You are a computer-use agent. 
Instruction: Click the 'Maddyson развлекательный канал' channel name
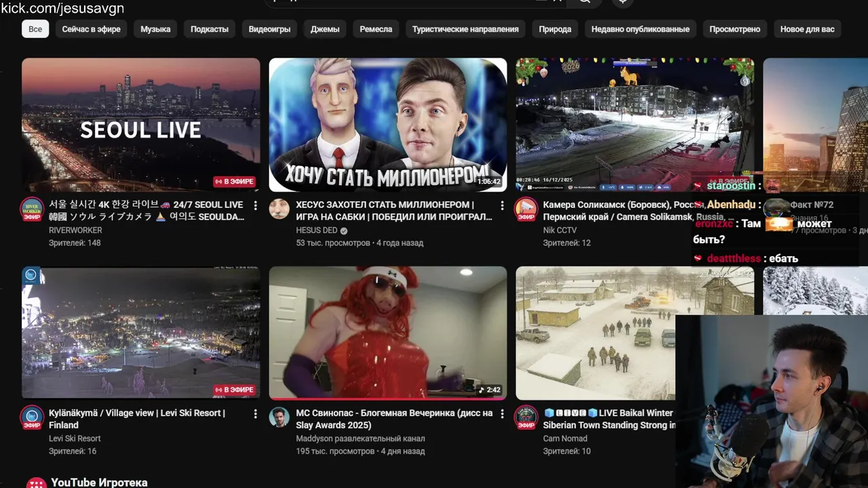(x=359, y=439)
